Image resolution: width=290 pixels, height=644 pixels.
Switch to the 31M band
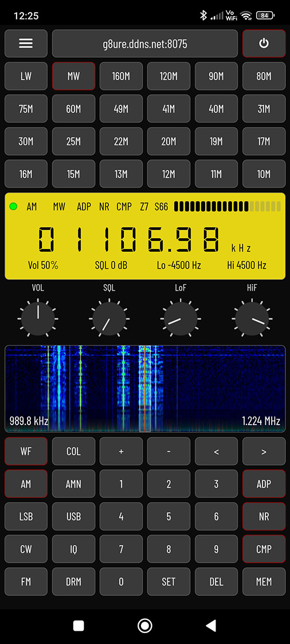264,109
